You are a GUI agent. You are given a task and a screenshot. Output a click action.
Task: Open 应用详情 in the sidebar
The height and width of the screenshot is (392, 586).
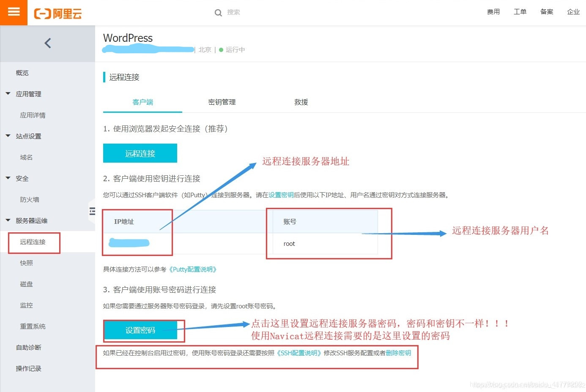33,115
